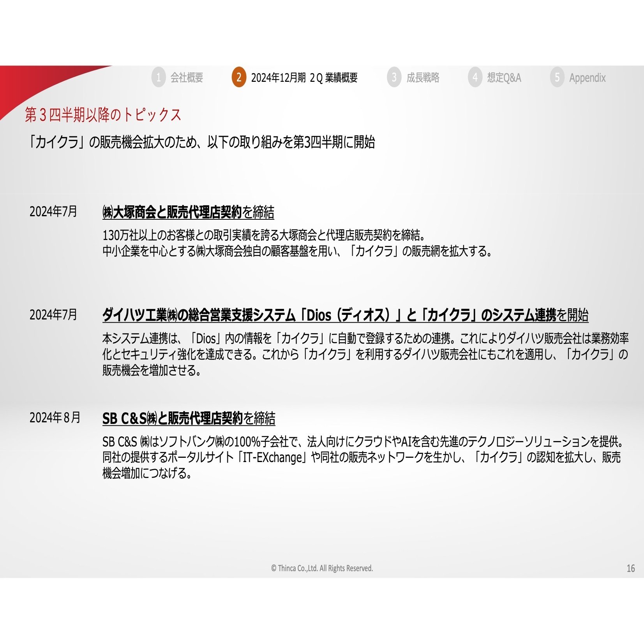Click the number 4 section circle

click(x=475, y=77)
